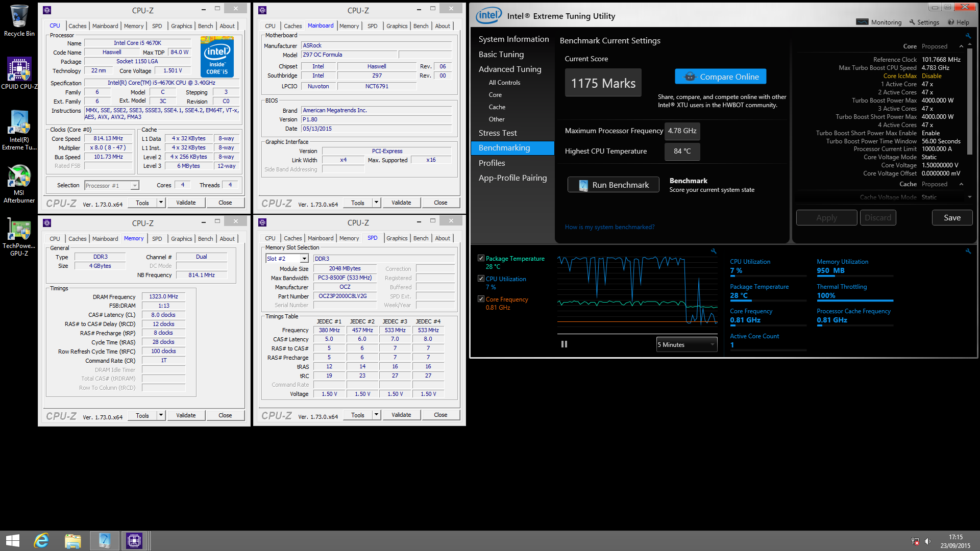Click the wrench icon above the graph
This screenshot has height=551, width=980.
[714, 251]
